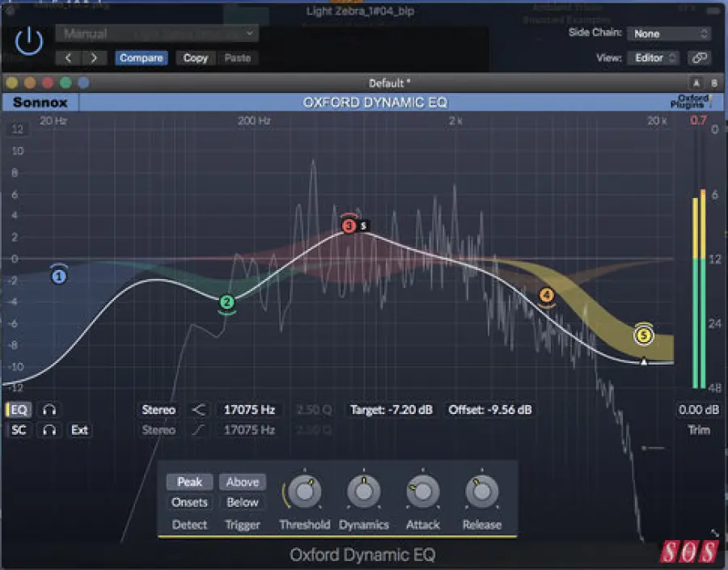Select red band 3 node
This screenshot has height=570, width=728.
[349, 226]
